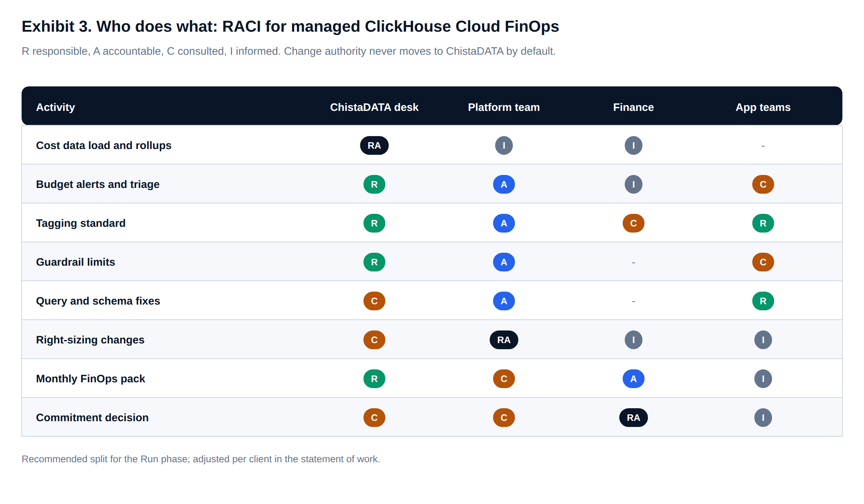This screenshot has width=864, height=504.
Task: Click the Platform team column header
Action: coord(504,107)
